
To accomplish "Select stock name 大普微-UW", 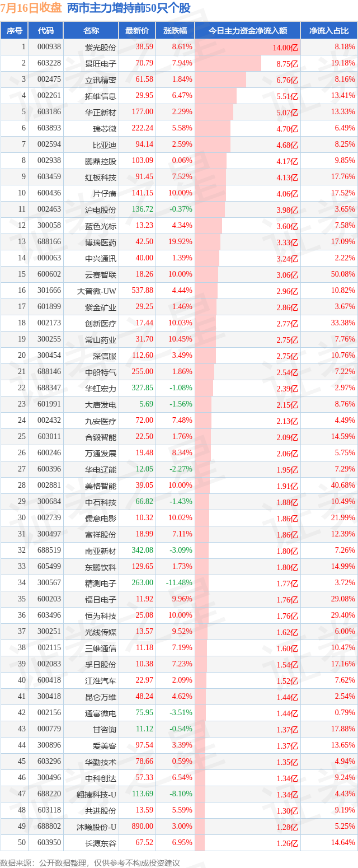I will (98, 291).
